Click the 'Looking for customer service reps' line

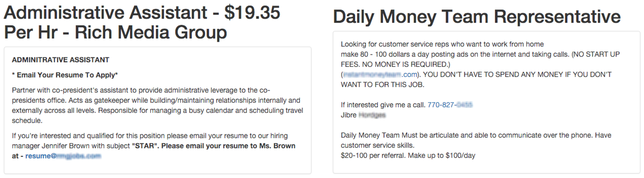[x=442, y=44]
